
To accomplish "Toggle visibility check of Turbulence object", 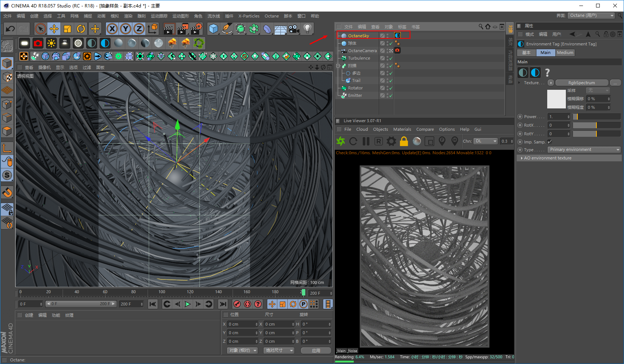I will (x=391, y=58).
